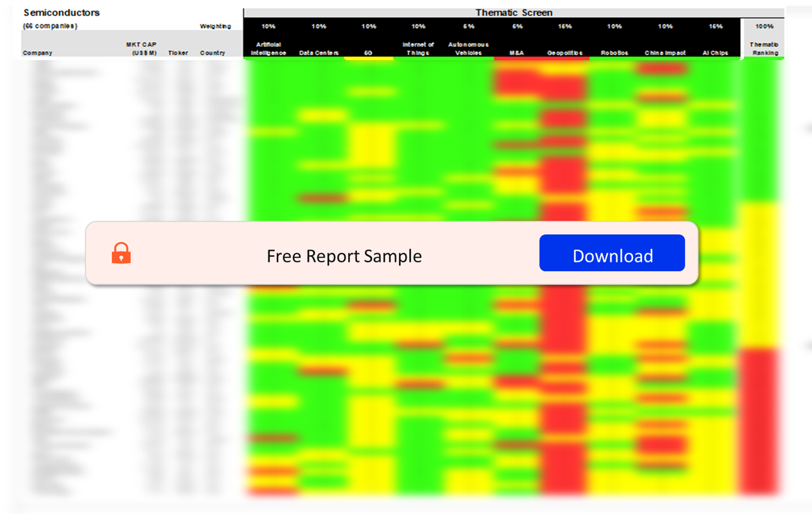The image size is (812, 514).
Task: Select the Robotics column header
Action: tap(615, 53)
